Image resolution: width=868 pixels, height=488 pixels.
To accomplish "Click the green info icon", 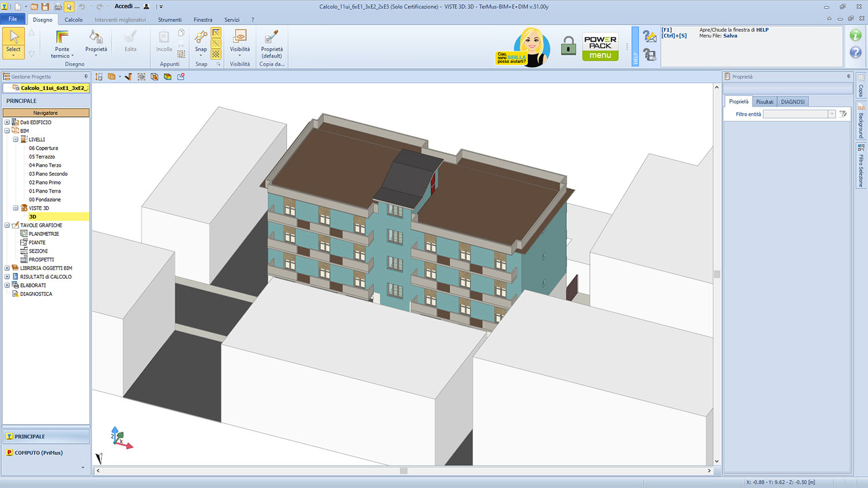I will 855,35.
